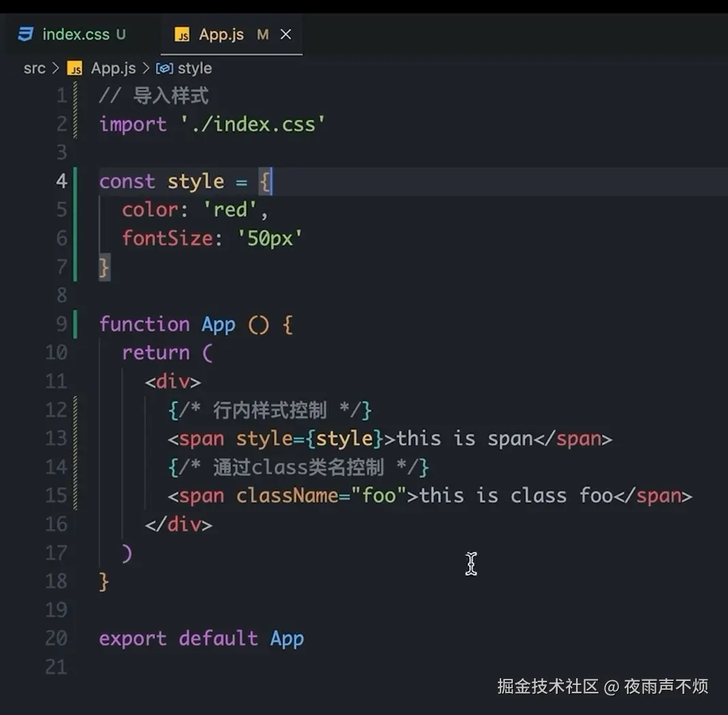Close the App.js tab

pyautogui.click(x=285, y=34)
